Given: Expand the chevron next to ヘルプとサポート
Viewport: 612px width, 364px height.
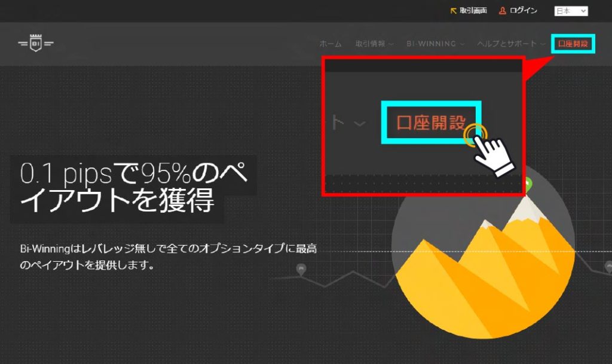Looking at the screenshot, I should [x=542, y=44].
